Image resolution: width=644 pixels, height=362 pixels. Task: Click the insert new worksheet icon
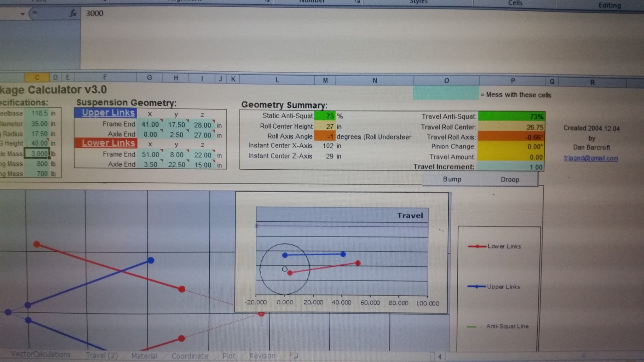coord(293,355)
